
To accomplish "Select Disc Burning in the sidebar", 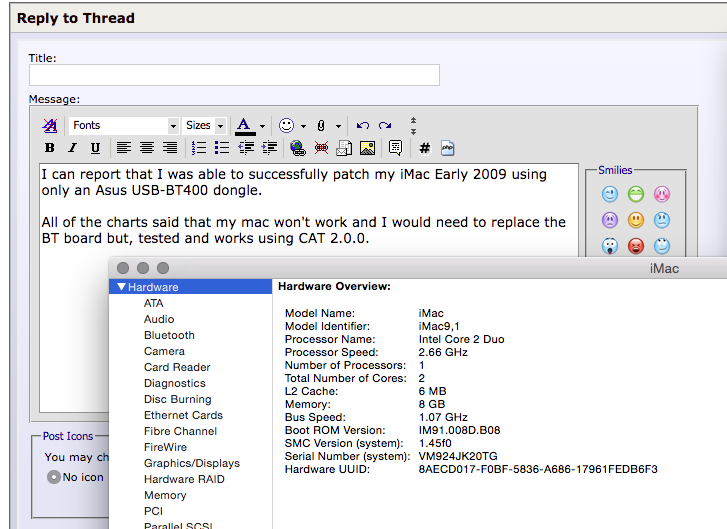I will pos(178,399).
